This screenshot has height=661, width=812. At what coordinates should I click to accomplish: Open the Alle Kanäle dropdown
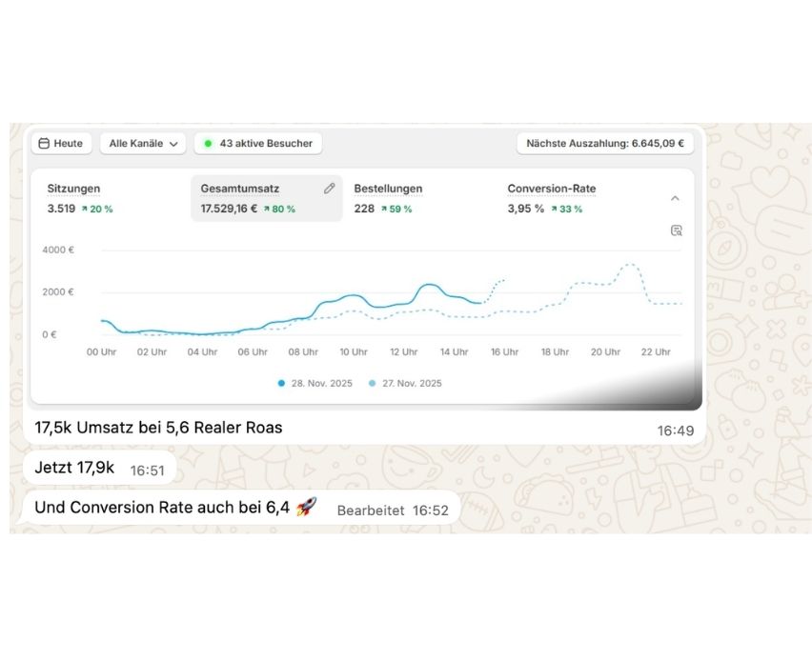tap(143, 144)
